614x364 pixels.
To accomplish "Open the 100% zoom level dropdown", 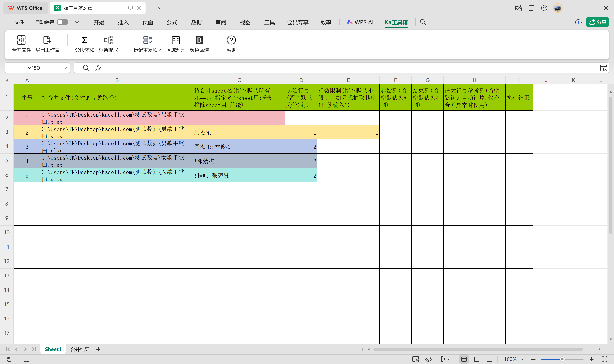I will [522, 359].
